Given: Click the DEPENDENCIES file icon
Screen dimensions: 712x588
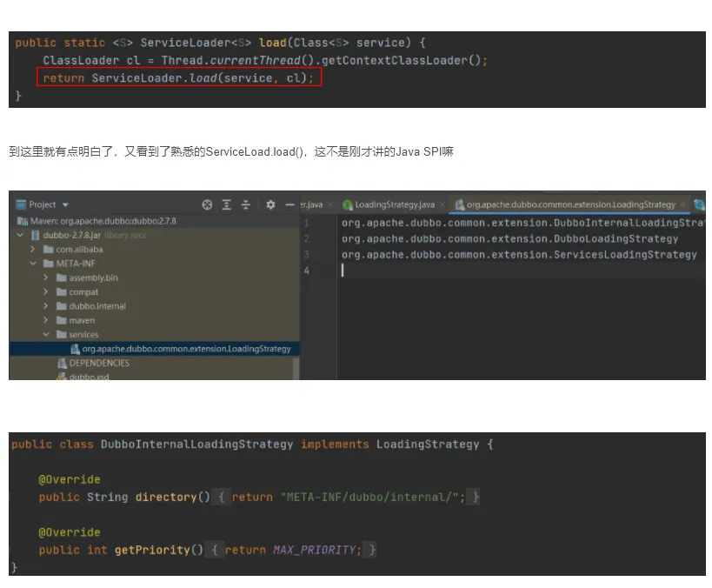Looking at the screenshot, I should pos(63,363).
